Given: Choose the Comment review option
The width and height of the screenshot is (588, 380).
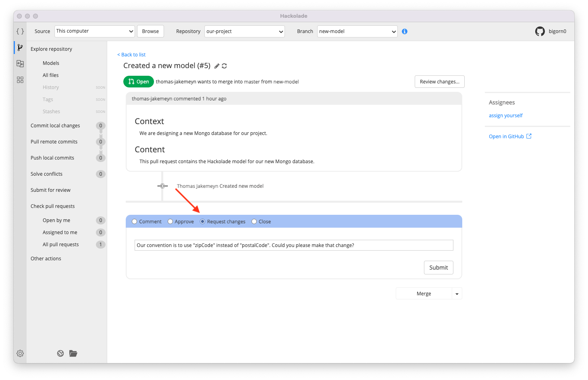Looking at the screenshot, I should tap(134, 221).
